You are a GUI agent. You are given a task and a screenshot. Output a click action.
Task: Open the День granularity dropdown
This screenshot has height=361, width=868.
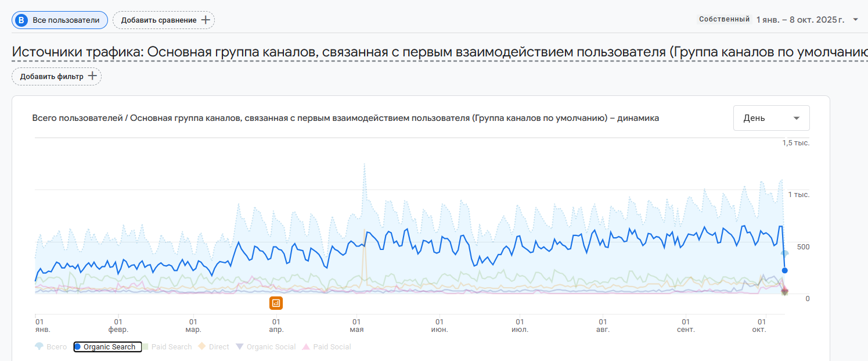point(771,118)
